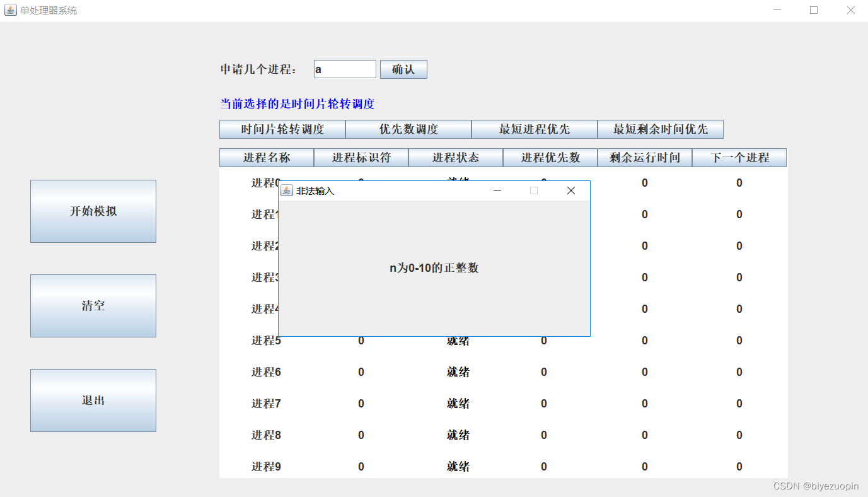868x497 pixels.
Task: Select the 进程6 name cell
Action: point(266,372)
